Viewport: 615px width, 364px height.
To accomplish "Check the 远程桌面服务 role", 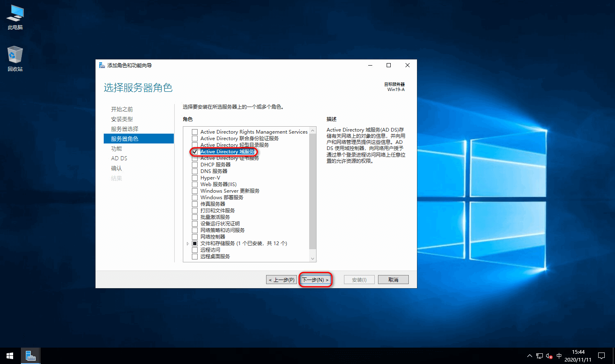I will tap(195, 257).
